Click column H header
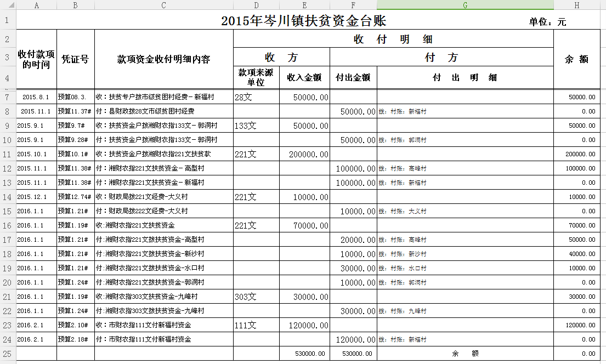Screen dimensions: 606x364 tap(577, 5)
